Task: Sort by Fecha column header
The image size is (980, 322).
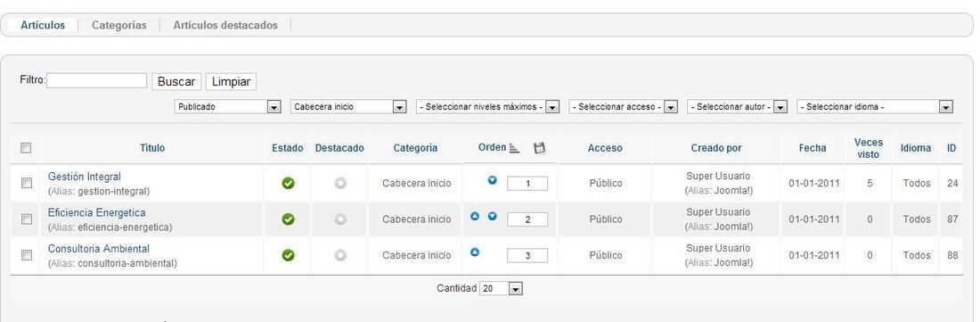Action: [813, 148]
